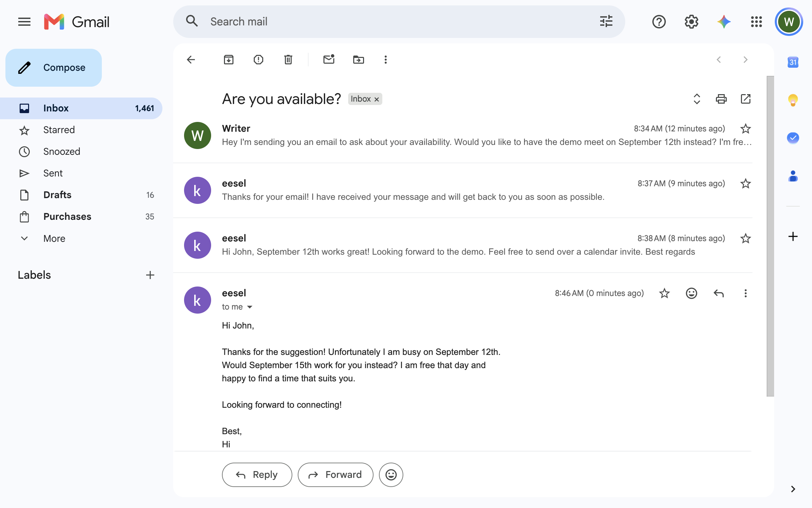Show search options filter icon

click(x=606, y=21)
